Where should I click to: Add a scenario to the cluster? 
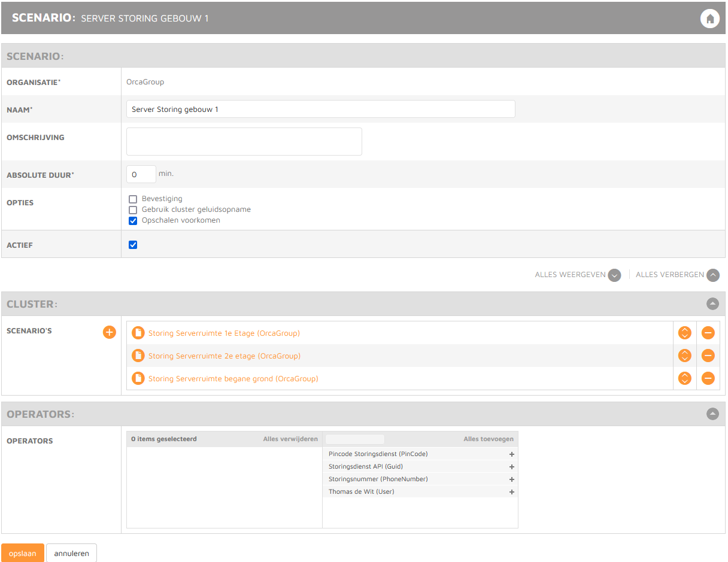(x=110, y=332)
